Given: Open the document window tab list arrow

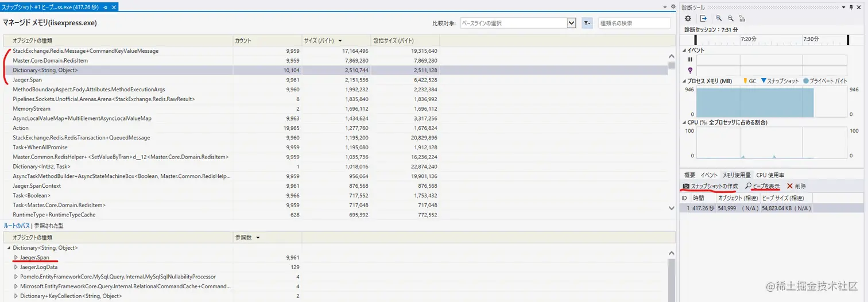Looking at the screenshot, I should click(665, 6).
